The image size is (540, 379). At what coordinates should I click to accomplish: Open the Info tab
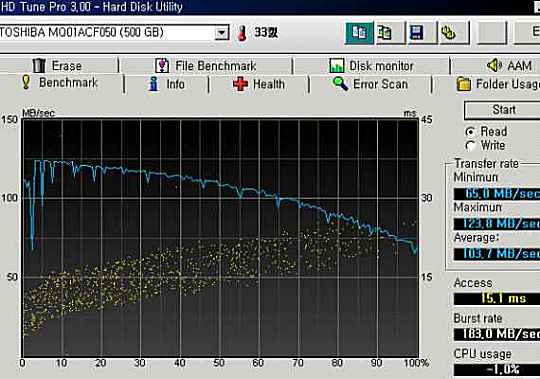[x=167, y=84]
